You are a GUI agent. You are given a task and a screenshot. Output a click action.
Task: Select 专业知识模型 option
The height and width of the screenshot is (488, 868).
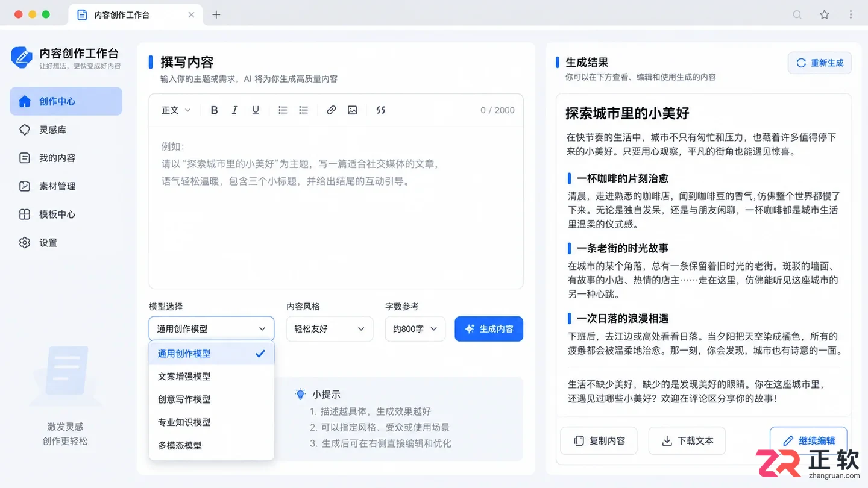212,422
